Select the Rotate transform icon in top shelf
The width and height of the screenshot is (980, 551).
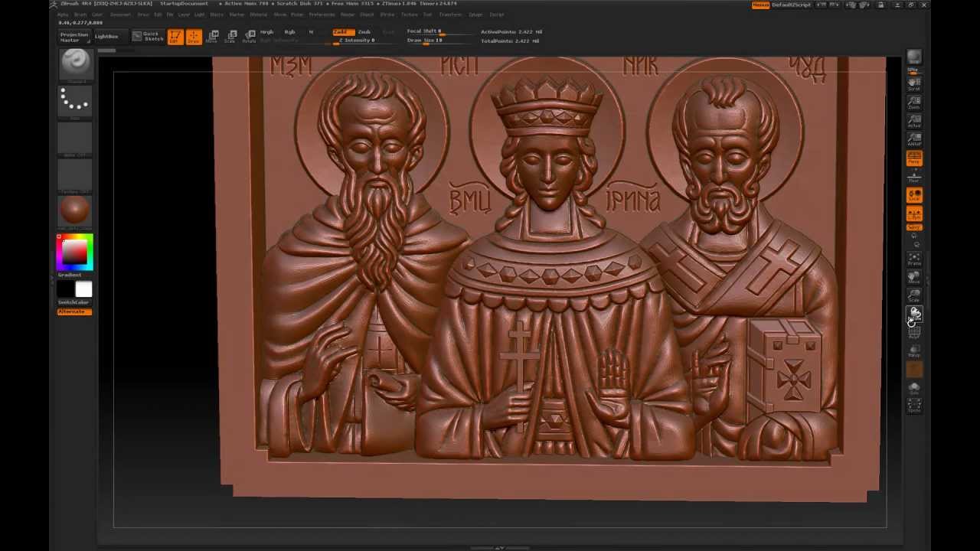click(250, 37)
